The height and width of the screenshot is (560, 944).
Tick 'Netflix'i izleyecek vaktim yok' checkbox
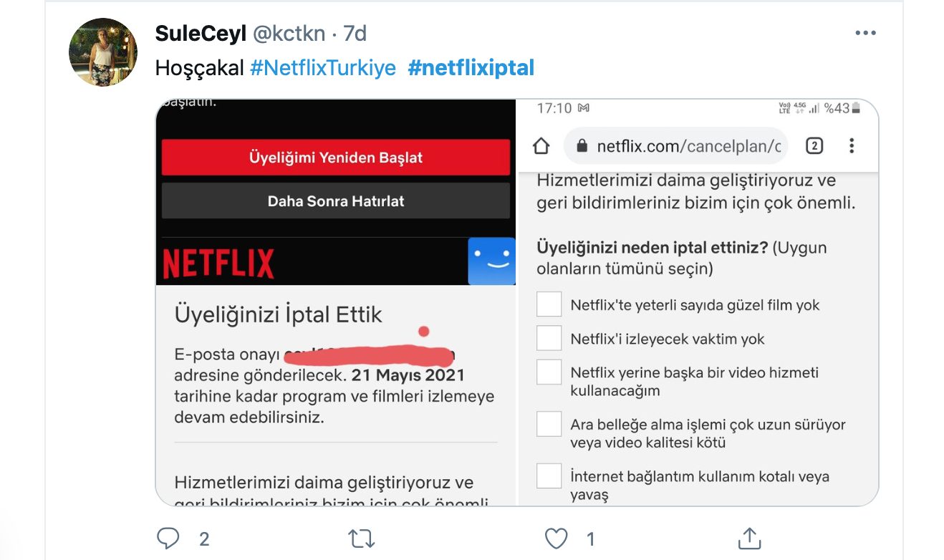549,338
